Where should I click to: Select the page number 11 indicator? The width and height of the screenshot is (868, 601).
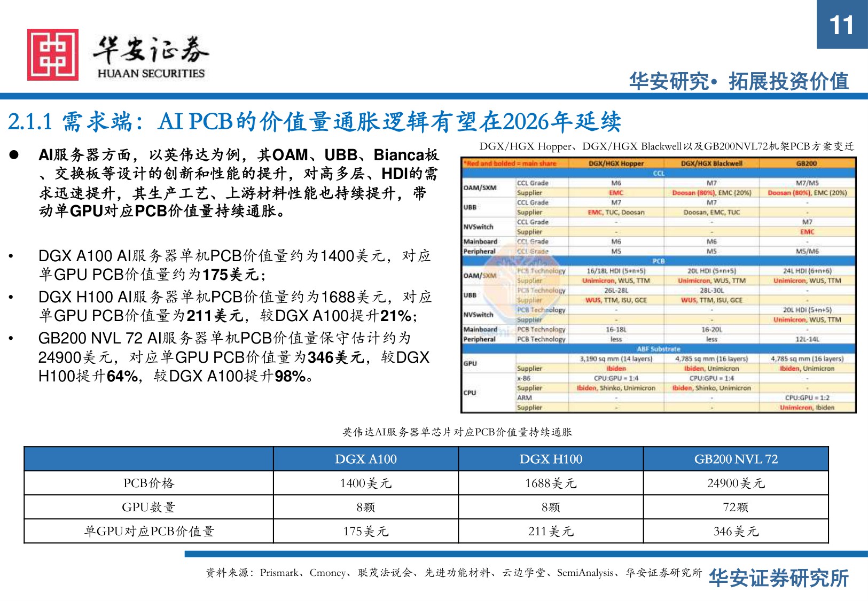pyautogui.click(x=841, y=25)
